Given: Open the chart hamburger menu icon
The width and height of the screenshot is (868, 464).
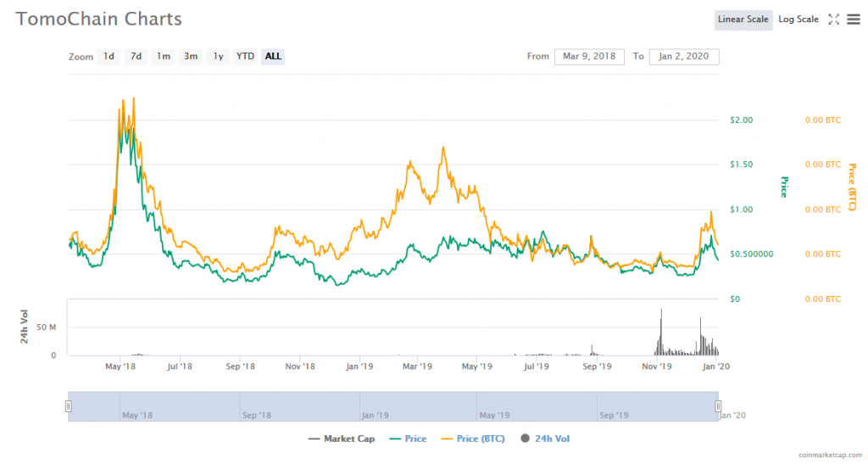Looking at the screenshot, I should (854, 20).
